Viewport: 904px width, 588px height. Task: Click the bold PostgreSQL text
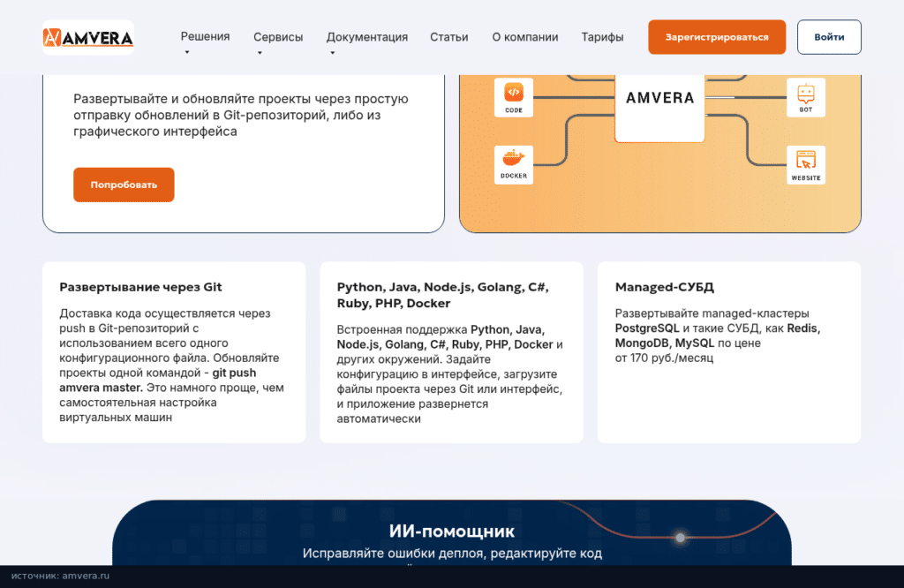coord(647,328)
